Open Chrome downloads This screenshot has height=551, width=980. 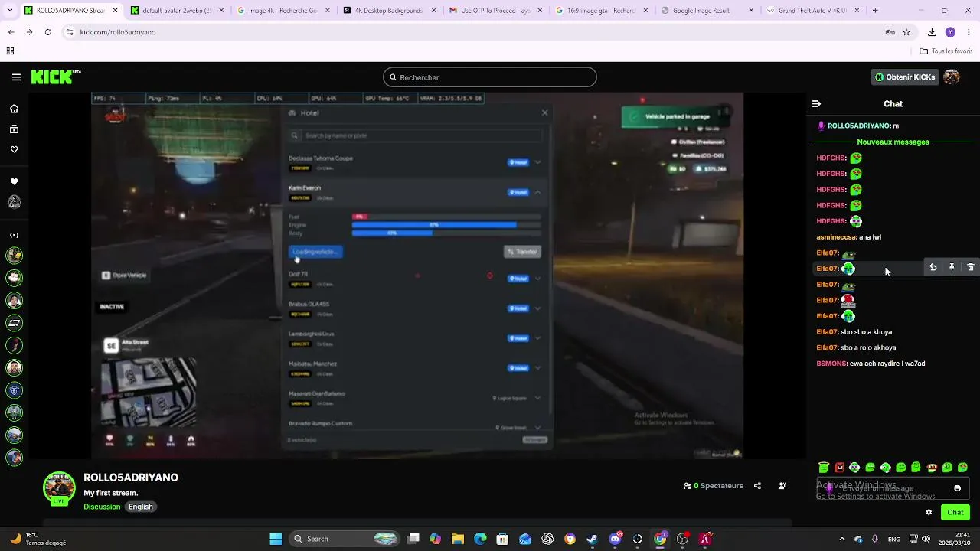click(932, 32)
